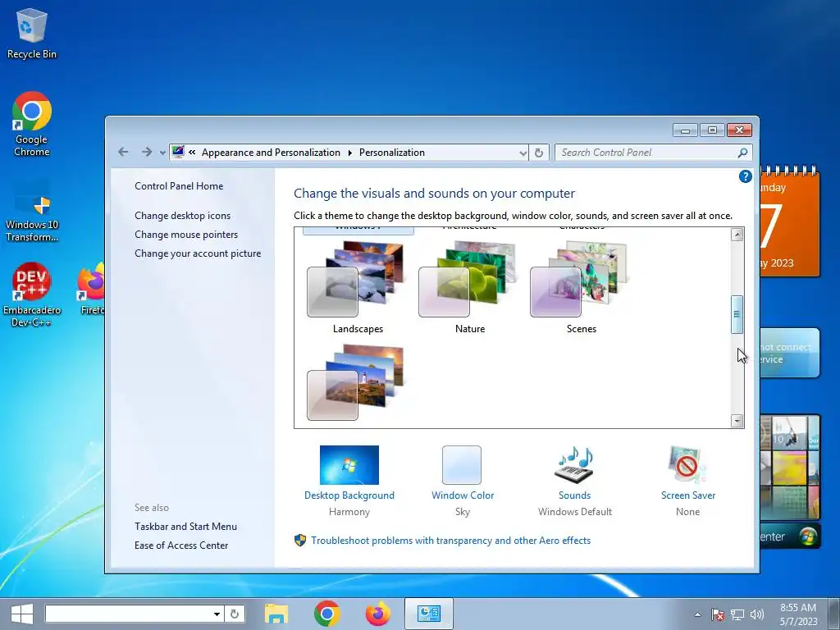This screenshot has height=630, width=840.
Task: Click the troubleshoot shield icon
Action: coord(300,540)
